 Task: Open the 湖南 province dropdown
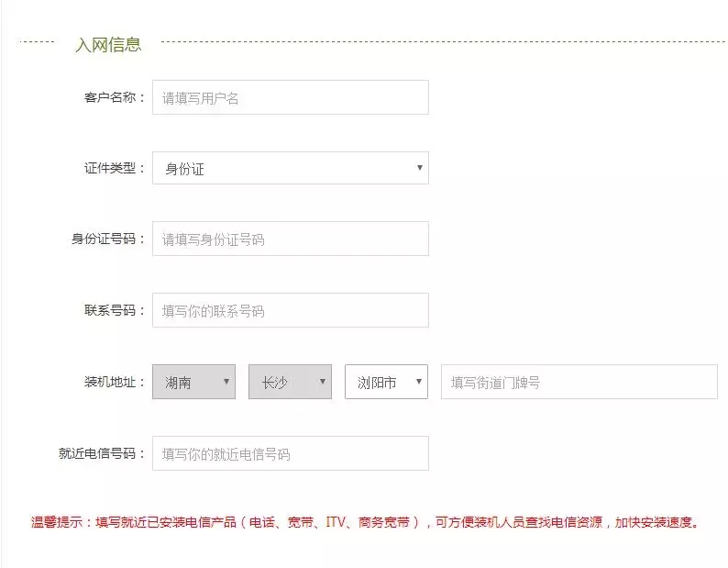click(193, 382)
